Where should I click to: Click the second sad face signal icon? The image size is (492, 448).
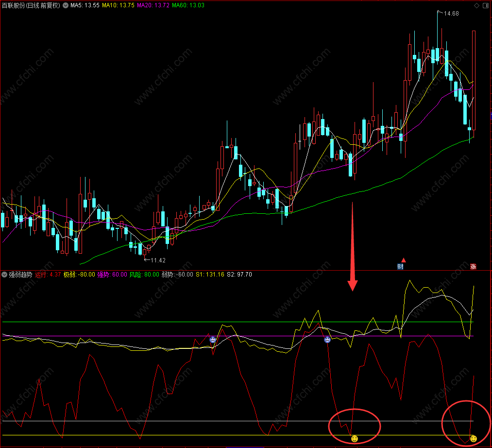[327, 340]
